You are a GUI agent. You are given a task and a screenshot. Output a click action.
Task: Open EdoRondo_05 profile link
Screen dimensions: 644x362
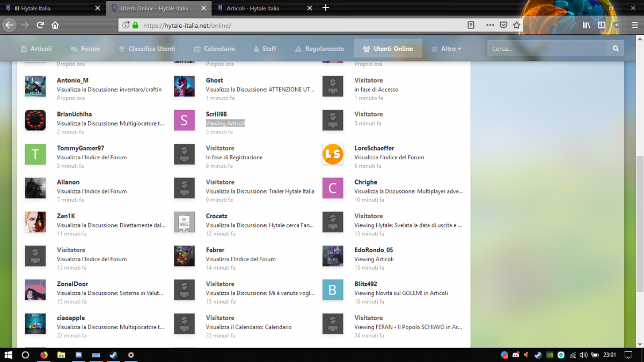374,250
